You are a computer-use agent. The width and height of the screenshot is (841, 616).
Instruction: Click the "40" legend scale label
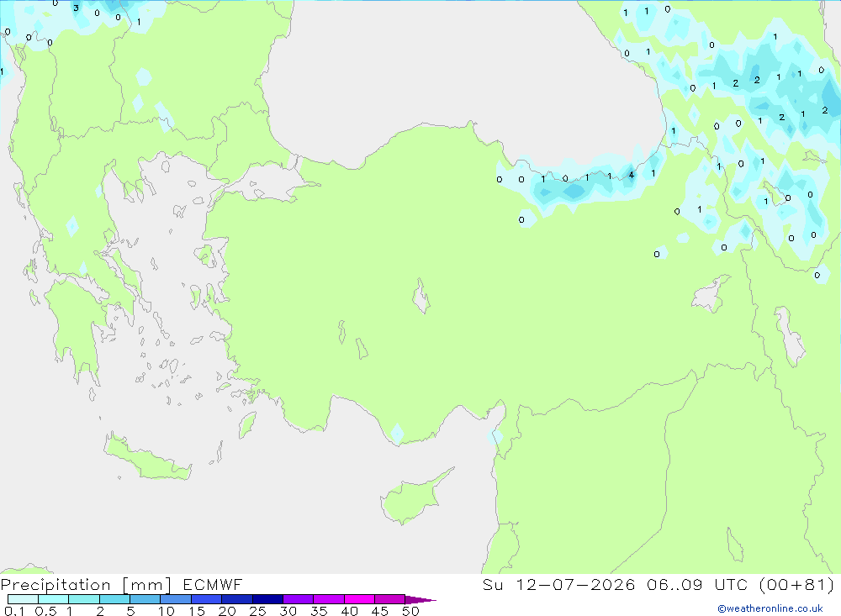[x=350, y=611]
